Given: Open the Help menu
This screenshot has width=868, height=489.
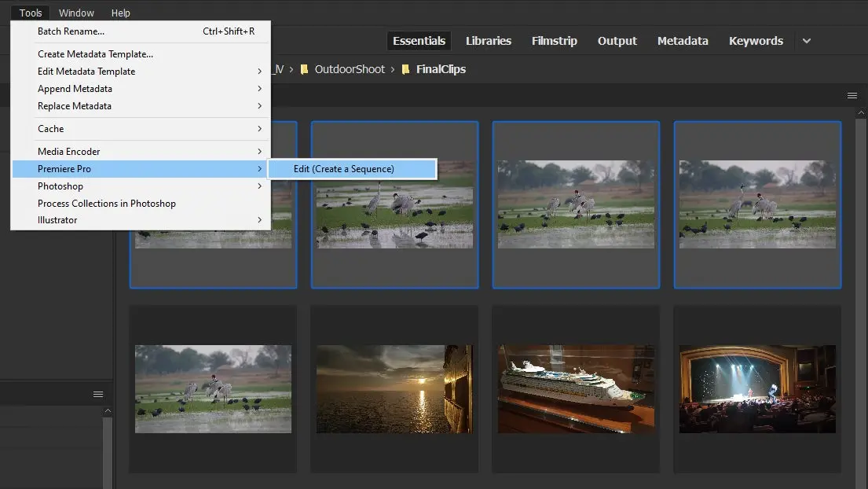Looking at the screenshot, I should pos(121,12).
